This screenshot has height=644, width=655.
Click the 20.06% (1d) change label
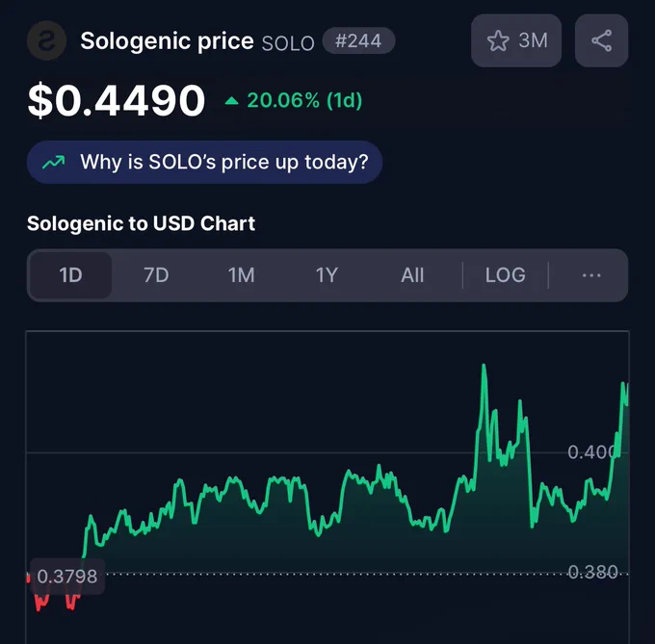(x=304, y=100)
